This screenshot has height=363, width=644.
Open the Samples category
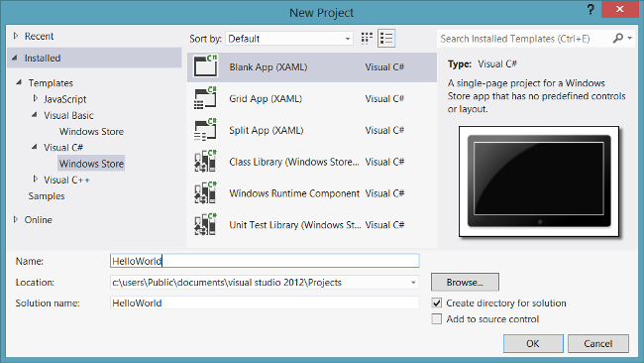tap(47, 196)
